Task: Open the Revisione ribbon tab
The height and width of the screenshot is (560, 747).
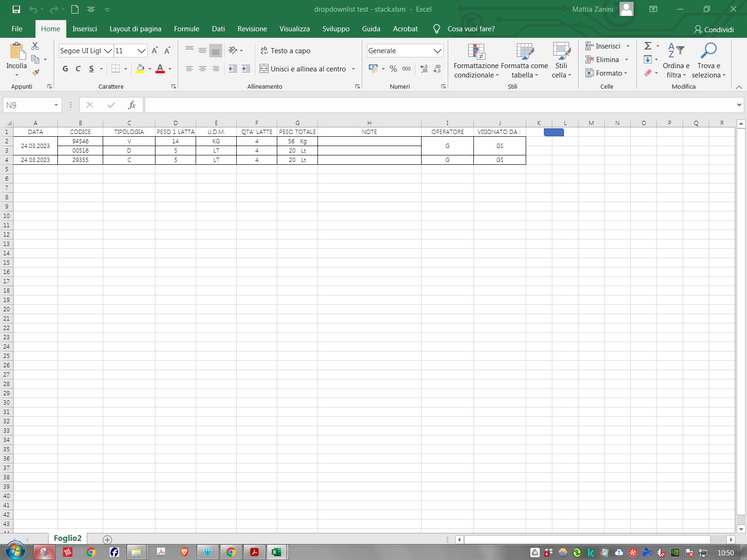Action: [x=252, y=28]
